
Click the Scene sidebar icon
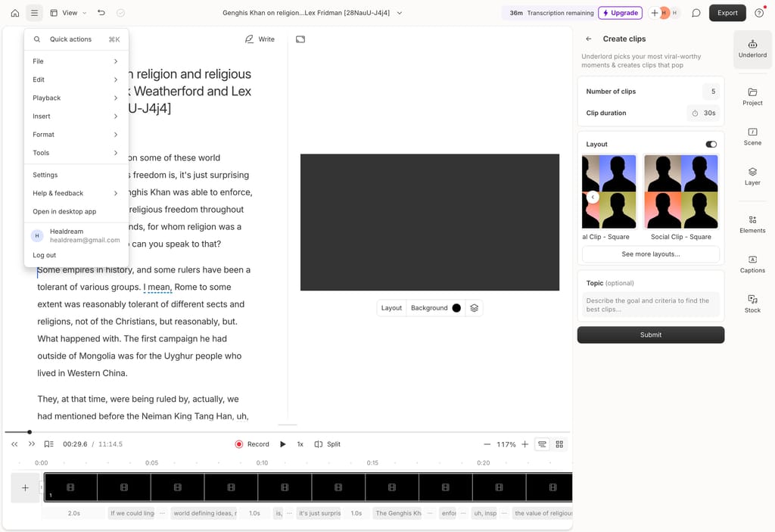(752, 136)
